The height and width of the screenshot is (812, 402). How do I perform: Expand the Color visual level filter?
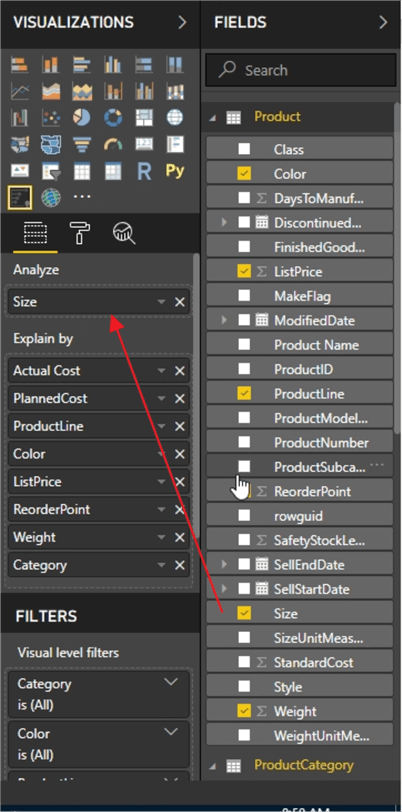tap(171, 732)
